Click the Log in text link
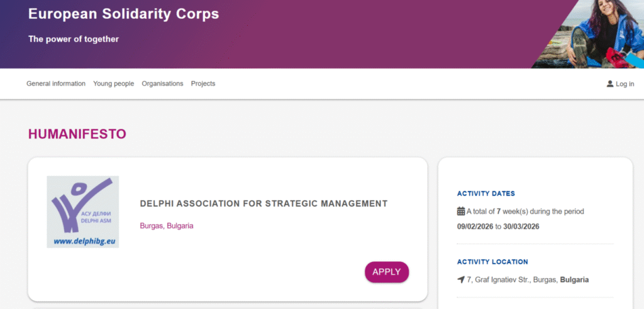Image resolution: width=644 pixels, height=309 pixels. click(x=625, y=84)
